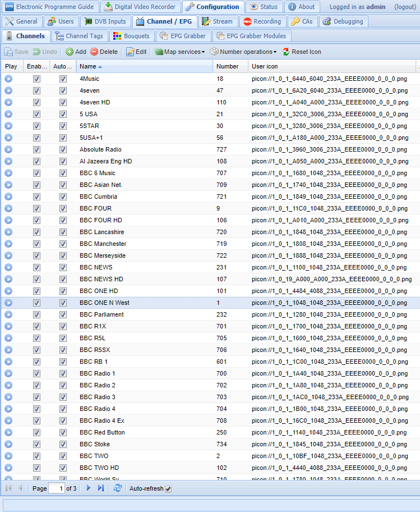
Task: Jump to the last page
Action: coord(101,488)
